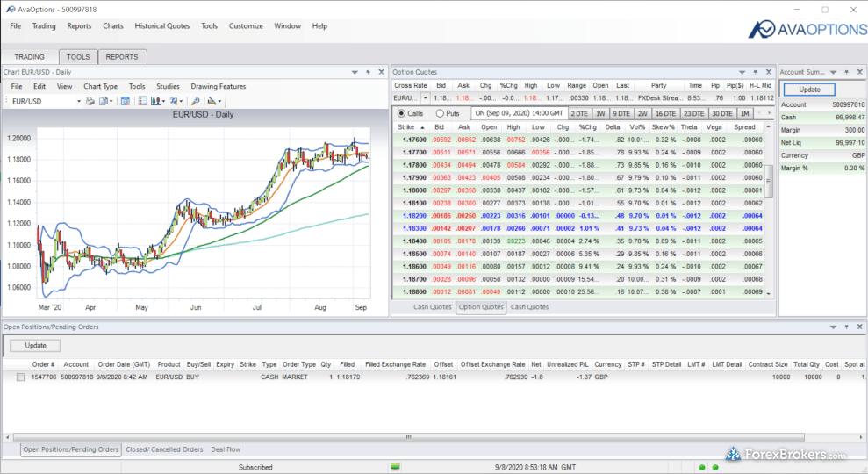868x474 pixels.
Task: Click the drawing pencil tool icon
Action: (x=212, y=101)
